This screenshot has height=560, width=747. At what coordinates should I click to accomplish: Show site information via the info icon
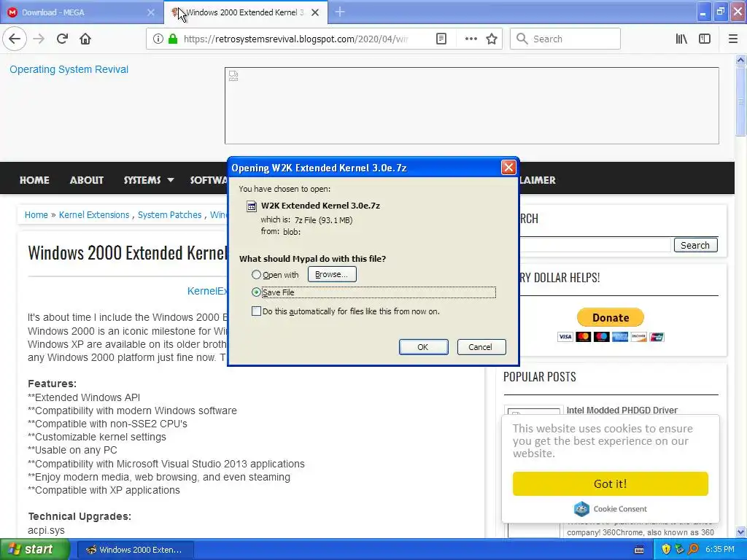[158, 39]
